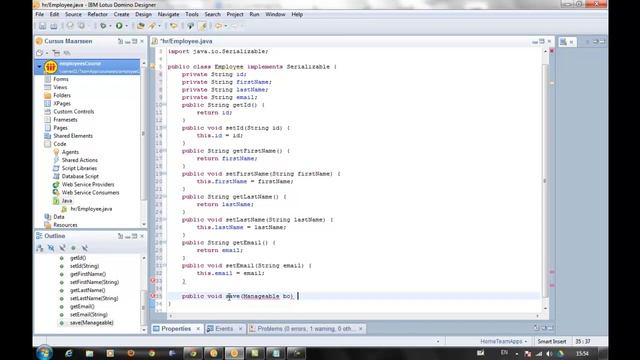Click the highlighted yellow marker toolbar icon
Image resolution: width=640 pixels, height=360 pixels.
click(x=202, y=26)
